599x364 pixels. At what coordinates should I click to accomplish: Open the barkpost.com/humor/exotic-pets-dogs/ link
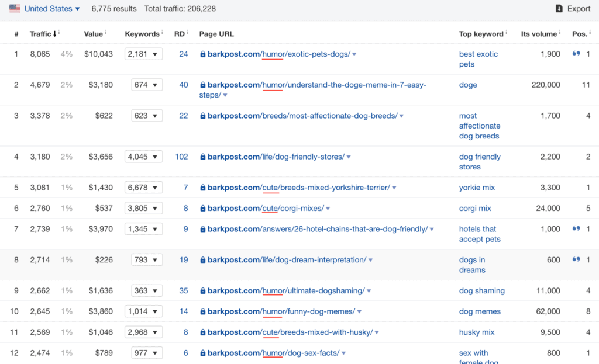tap(279, 54)
